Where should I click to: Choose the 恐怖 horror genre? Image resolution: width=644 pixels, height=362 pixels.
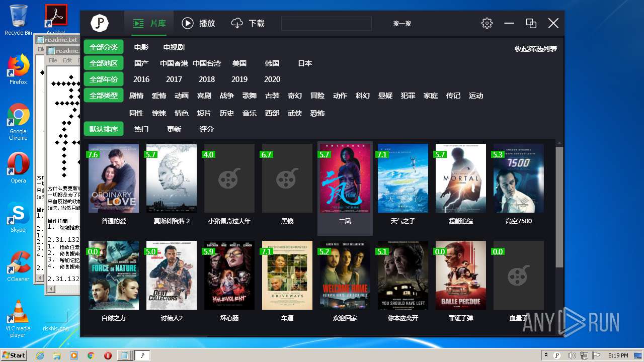tap(317, 113)
